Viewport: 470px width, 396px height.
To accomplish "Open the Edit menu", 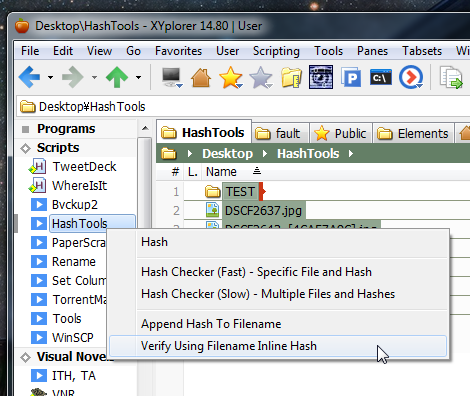I will [63, 51].
